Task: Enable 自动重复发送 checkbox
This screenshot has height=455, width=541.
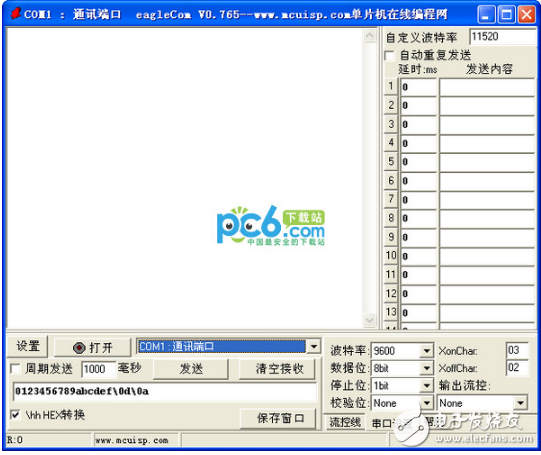Action: pyautogui.click(x=390, y=56)
